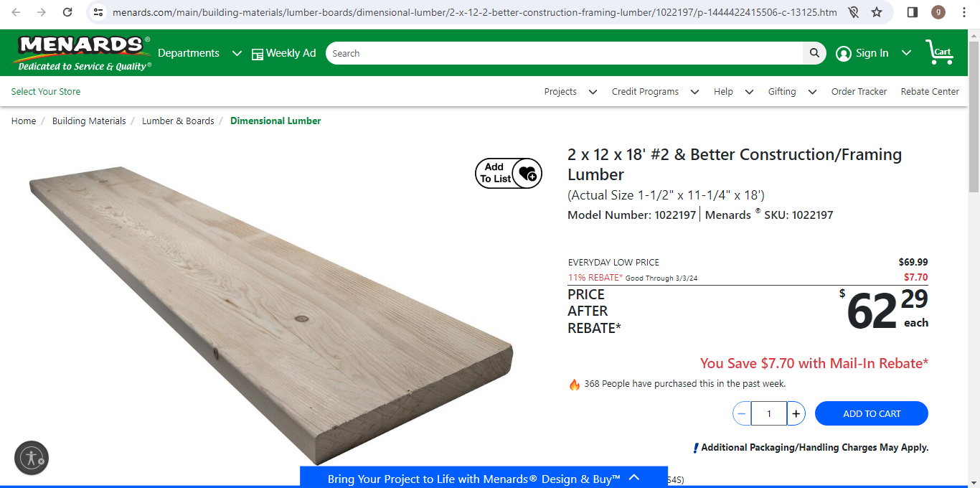980x488 pixels.
Task: Click the Sign In account icon
Action: [844, 53]
